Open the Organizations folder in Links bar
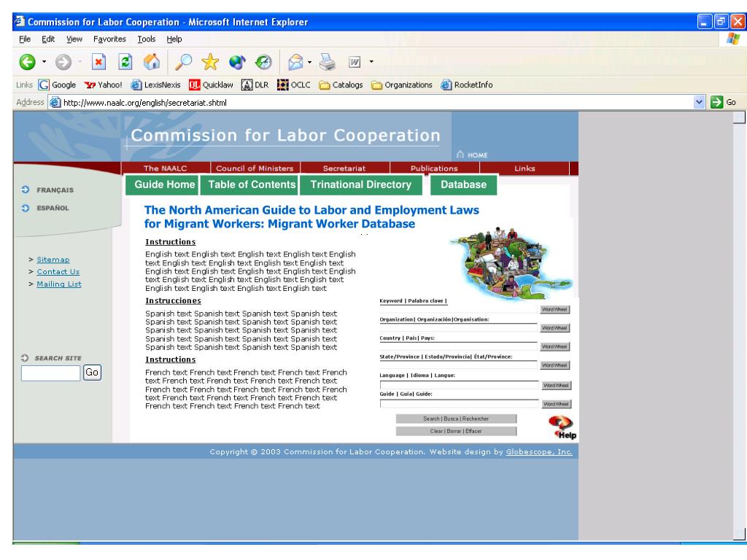The image size is (747, 560). click(402, 85)
